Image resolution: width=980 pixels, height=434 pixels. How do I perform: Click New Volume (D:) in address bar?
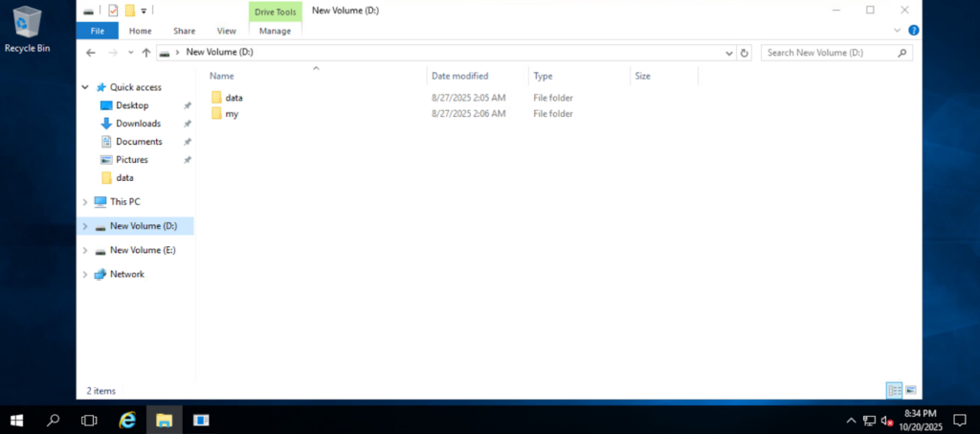pyautogui.click(x=219, y=53)
